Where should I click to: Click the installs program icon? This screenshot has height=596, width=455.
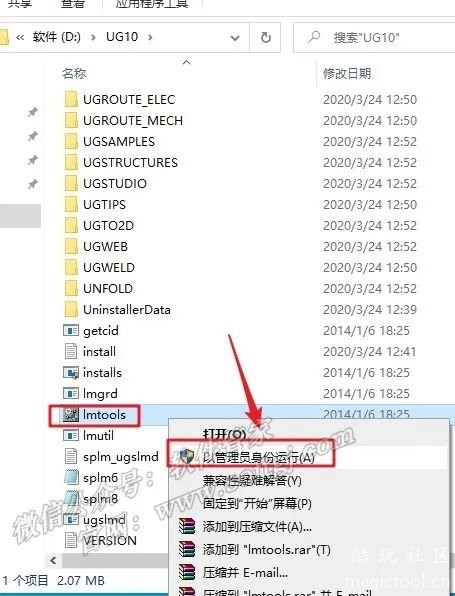coord(71,372)
